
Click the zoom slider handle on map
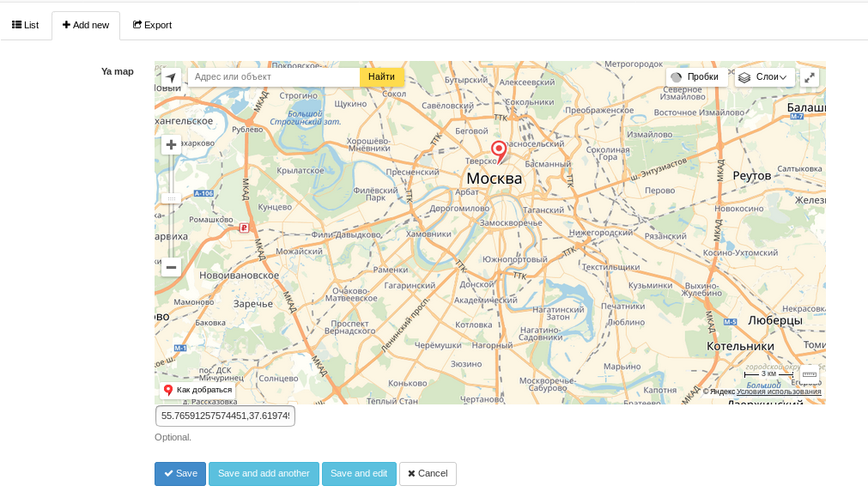click(171, 198)
